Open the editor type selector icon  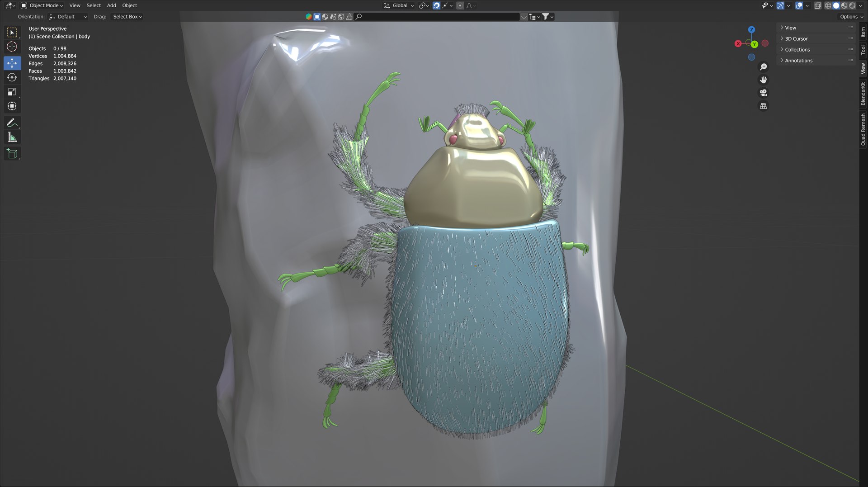[10, 5]
